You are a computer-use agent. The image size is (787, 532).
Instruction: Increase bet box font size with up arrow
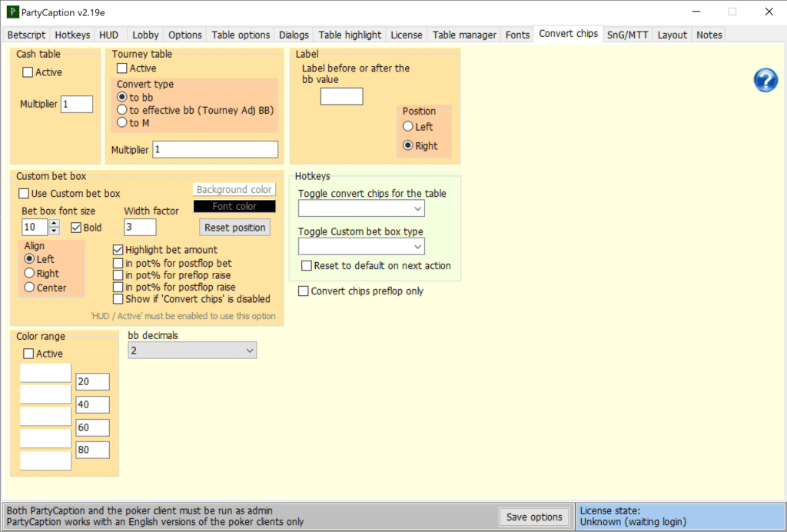tap(55, 224)
